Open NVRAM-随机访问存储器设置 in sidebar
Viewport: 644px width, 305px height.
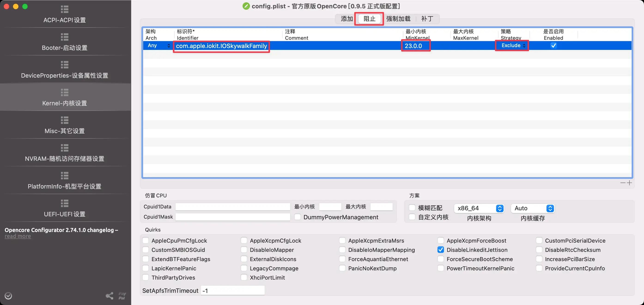pos(64,159)
